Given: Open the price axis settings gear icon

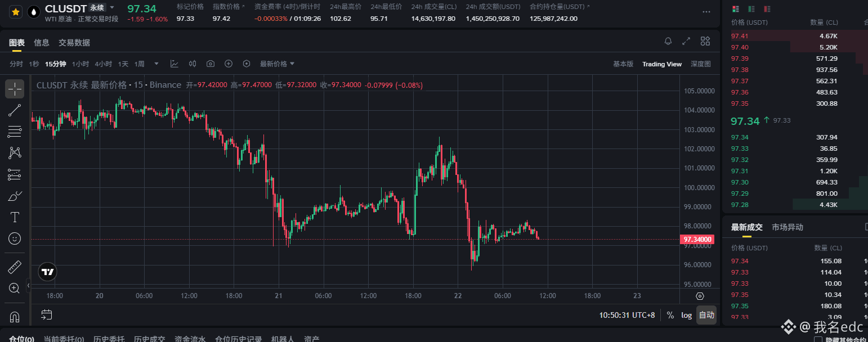Looking at the screenshot, I should pos(700,296).
